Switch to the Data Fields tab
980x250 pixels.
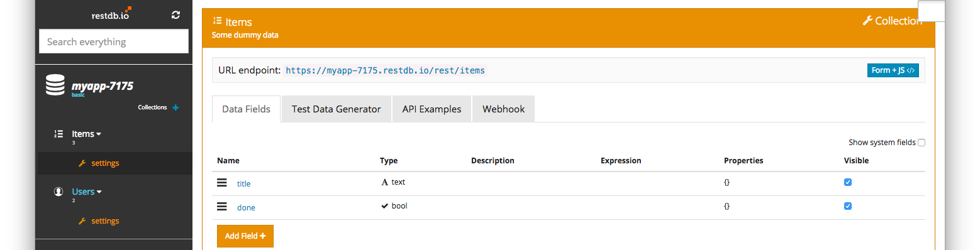click(x=247, y=109)
